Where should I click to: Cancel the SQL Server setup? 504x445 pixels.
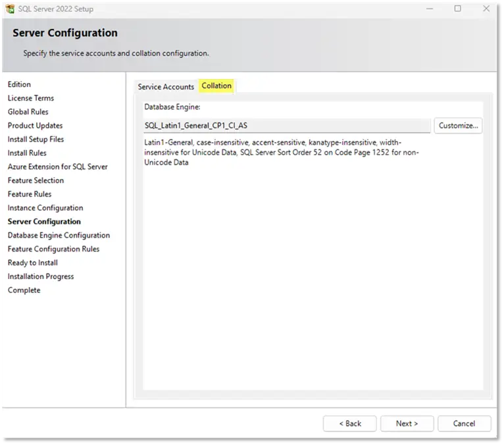pos(464,423)
